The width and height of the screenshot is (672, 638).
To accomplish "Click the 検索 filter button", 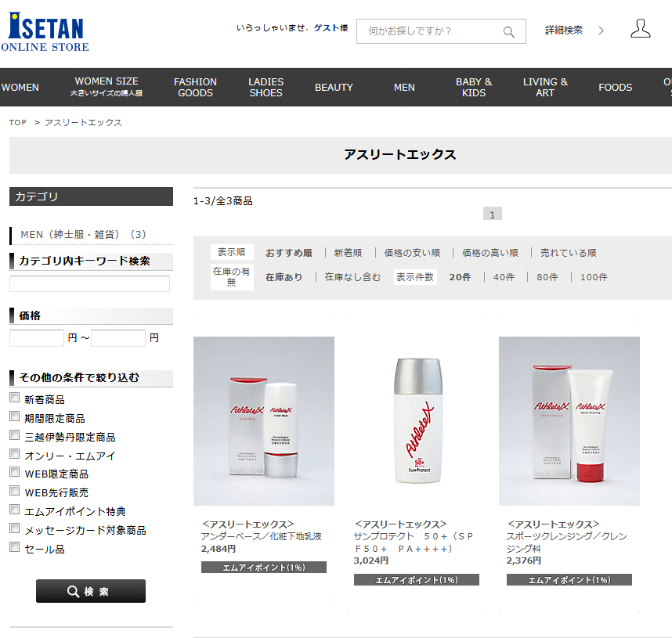I will pos(91,591).
